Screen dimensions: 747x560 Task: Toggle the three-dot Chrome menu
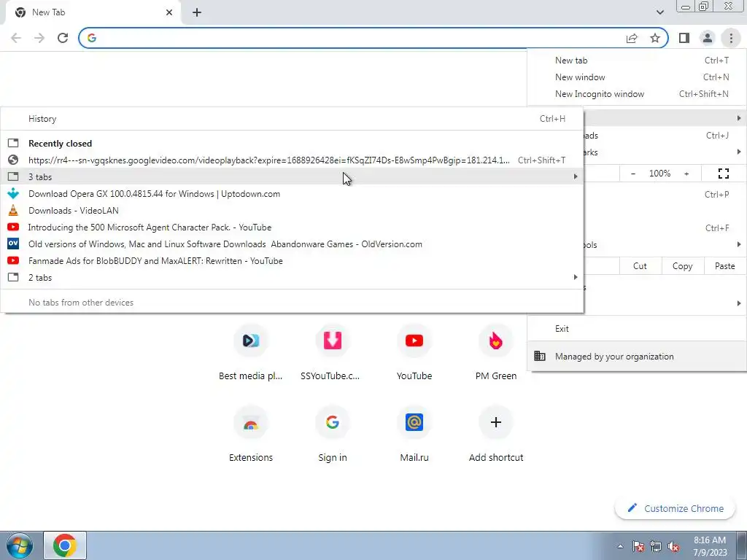(731, 38)
